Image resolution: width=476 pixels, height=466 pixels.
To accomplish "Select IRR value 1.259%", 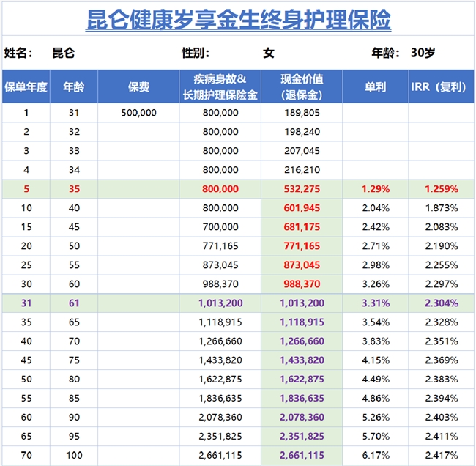I will tap(442, 189).
